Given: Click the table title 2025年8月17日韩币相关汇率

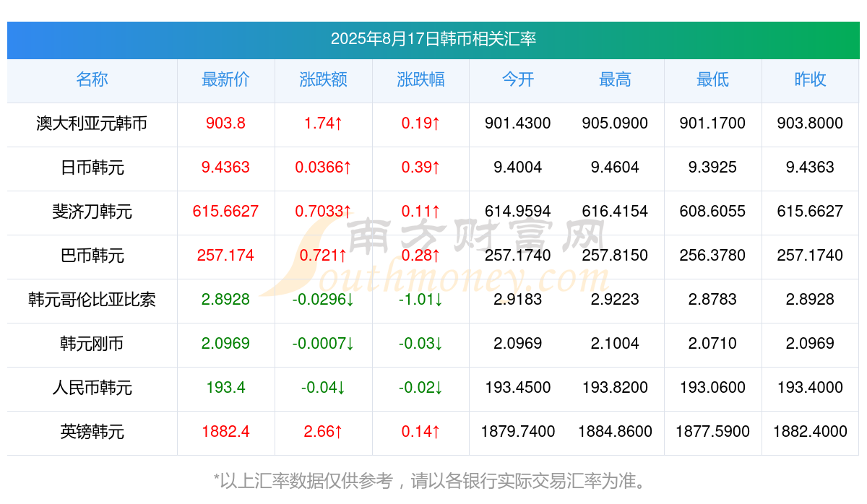Looking at the screenshot, I should [433, 39].
